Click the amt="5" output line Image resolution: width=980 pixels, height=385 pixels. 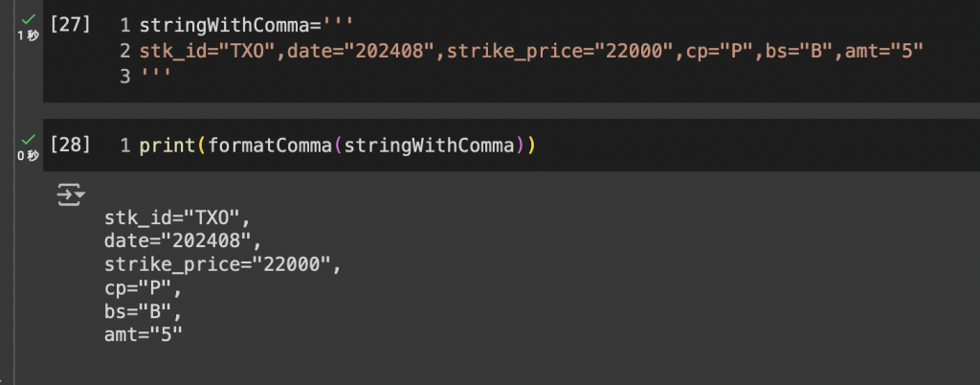(144, 334)
